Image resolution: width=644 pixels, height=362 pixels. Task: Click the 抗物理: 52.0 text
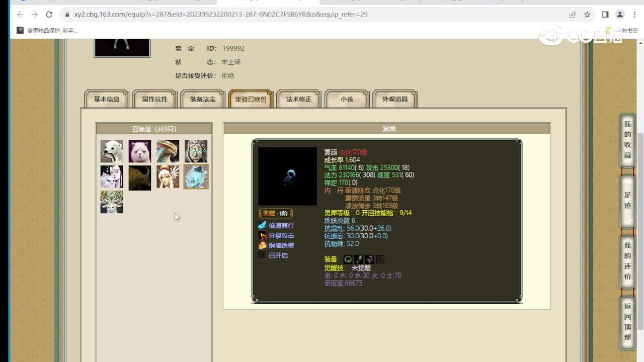pyautogui.click(x=342, y=244)
